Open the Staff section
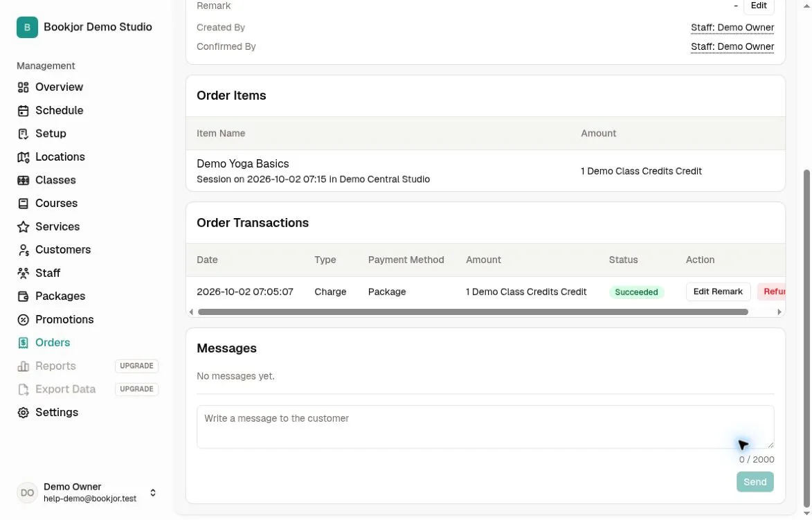Viewport: 812px width, 520px height. [x=48, y=273]
